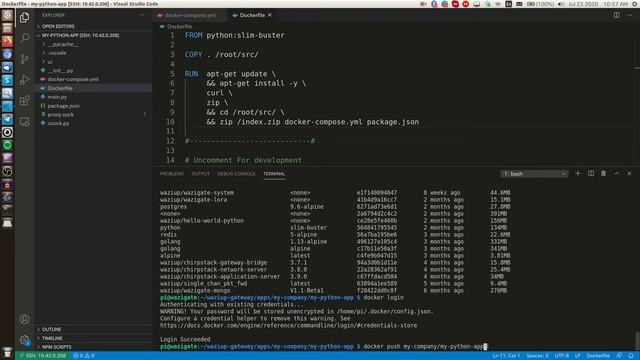The height and width of the screenshot is (360, 640).
Task: Click the feedback icon in status bar
Action: click(620, 356)
